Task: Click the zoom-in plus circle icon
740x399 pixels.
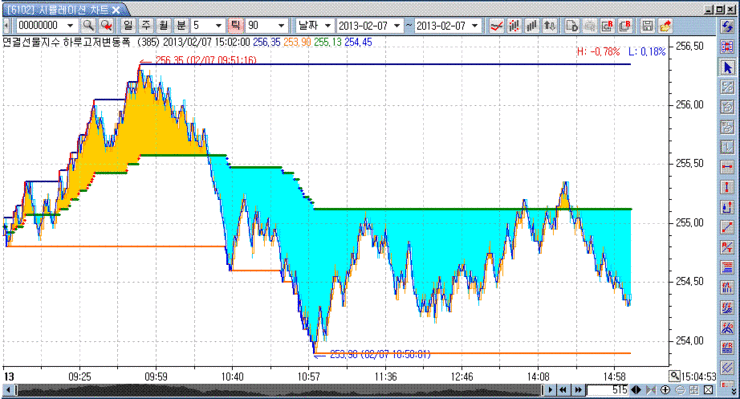Action: tap(665, 390)
